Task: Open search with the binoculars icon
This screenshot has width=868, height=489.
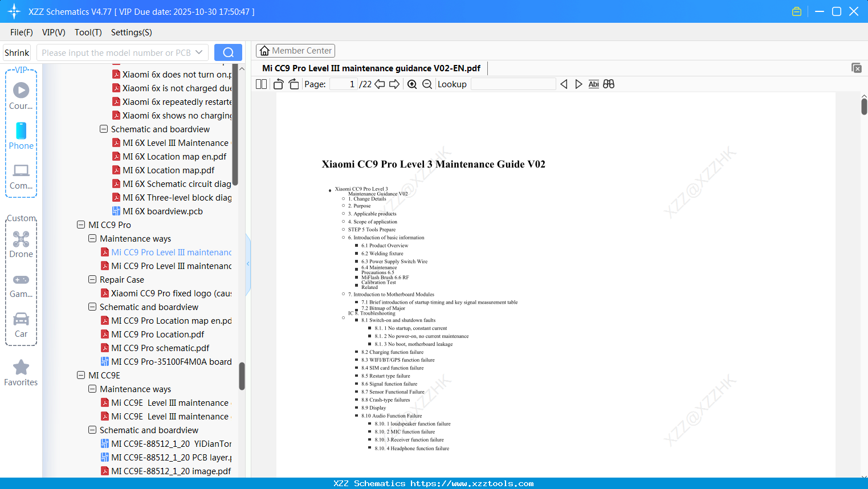Action: 608,84
